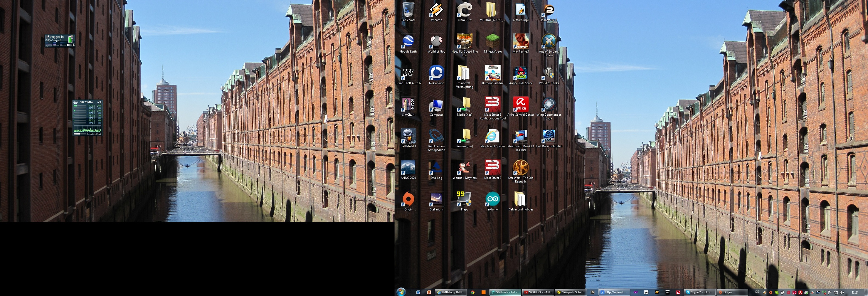
Task: Open the Calvin und hobbes folder
Action: pyautogui.click(x=521, y=200)
